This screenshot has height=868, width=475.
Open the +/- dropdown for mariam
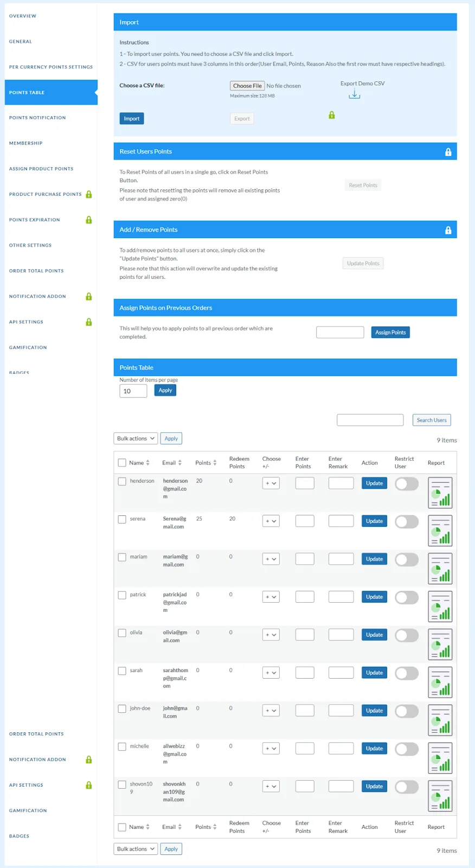[271, 559]
